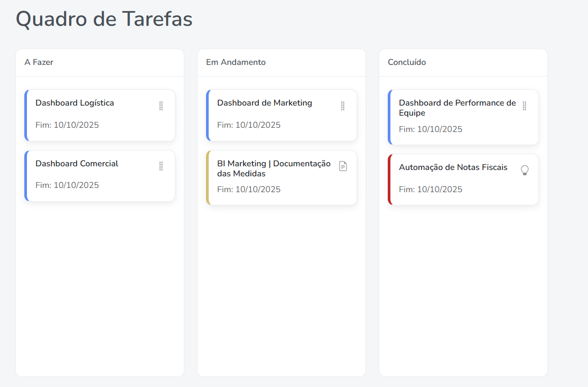Click the Quadro de Tarefas page title

(104, 18)
